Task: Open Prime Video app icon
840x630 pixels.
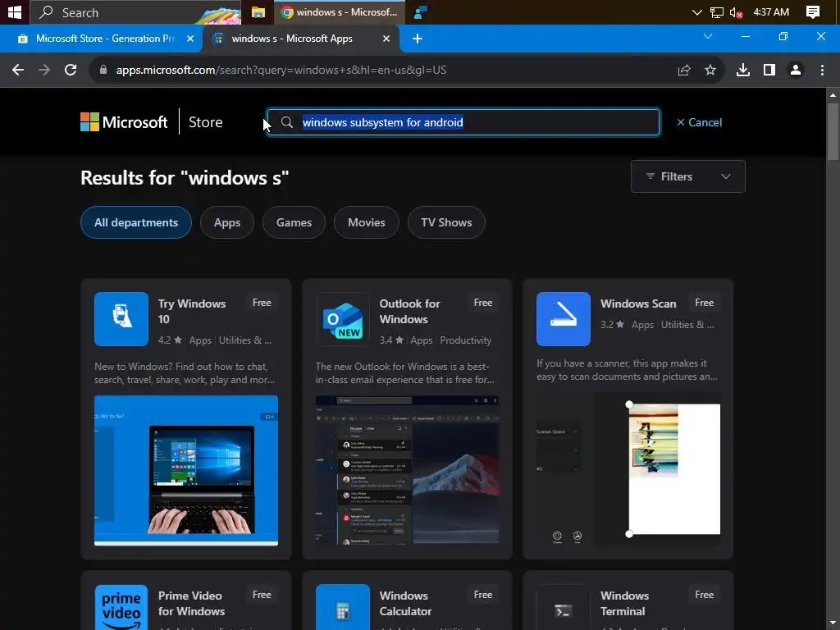Action: click(x=121, y=608)
